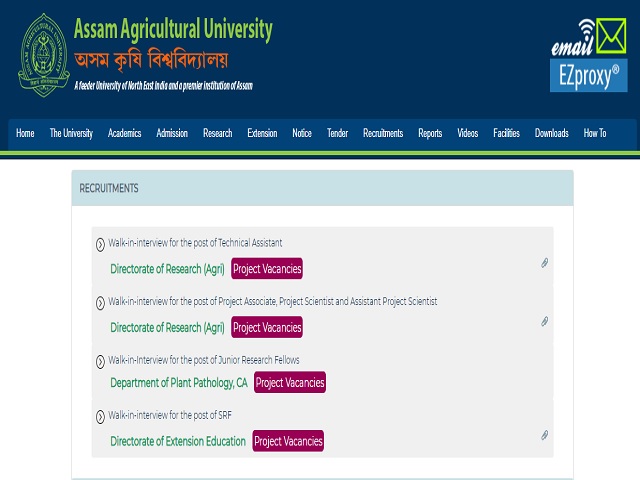This screenshot has width=640, height=480.
Task: Open the Notice menu
Action: (x=302, y=133)
